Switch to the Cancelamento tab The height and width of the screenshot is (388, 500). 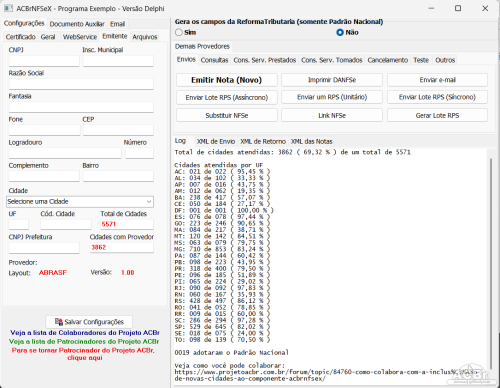point(388,60)
